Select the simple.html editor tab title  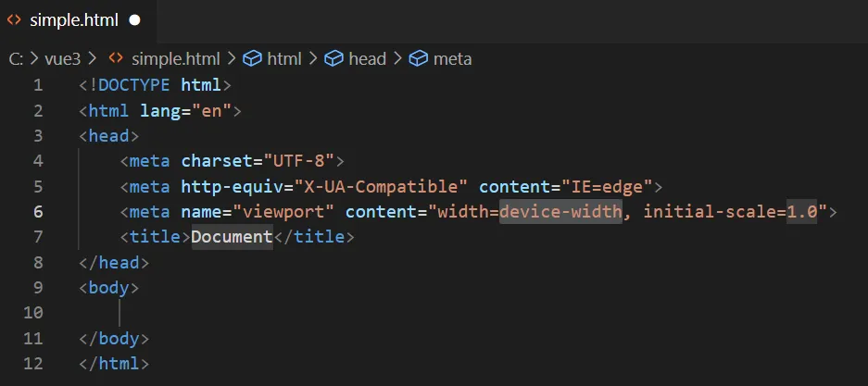74,19
